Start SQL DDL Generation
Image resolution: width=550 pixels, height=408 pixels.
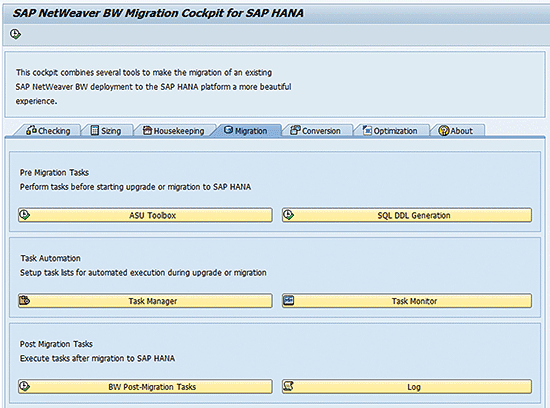coord(407,215)
